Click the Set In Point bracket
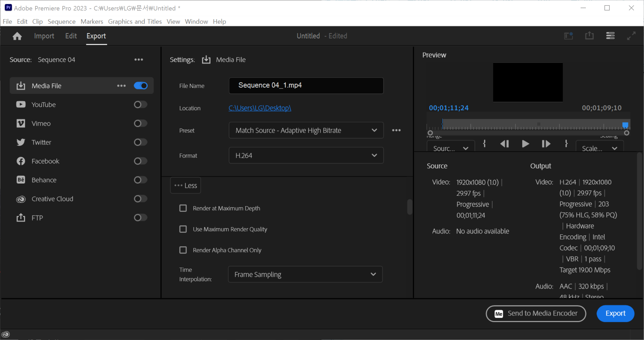 tap(484, 143)
